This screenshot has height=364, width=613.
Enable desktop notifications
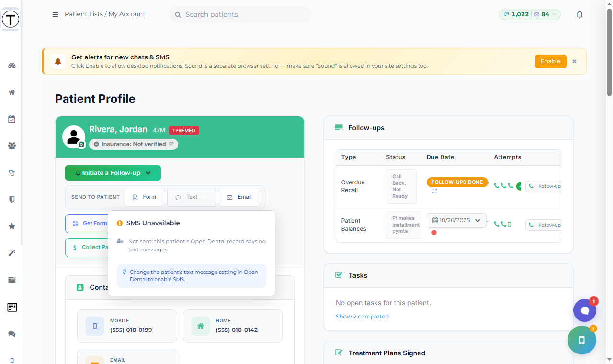click(551, 61)
